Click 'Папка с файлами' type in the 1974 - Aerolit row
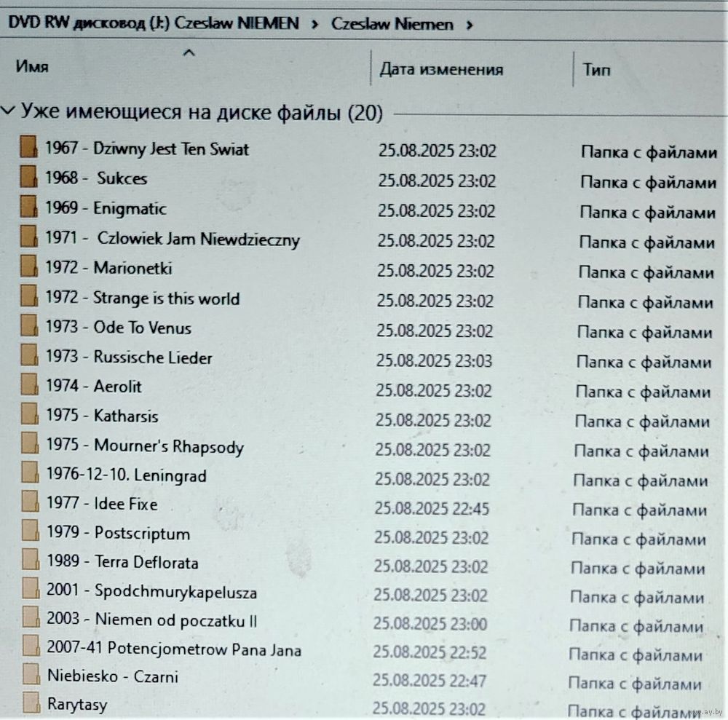Viewport: 728px width, 720px height. pos(643,392)
